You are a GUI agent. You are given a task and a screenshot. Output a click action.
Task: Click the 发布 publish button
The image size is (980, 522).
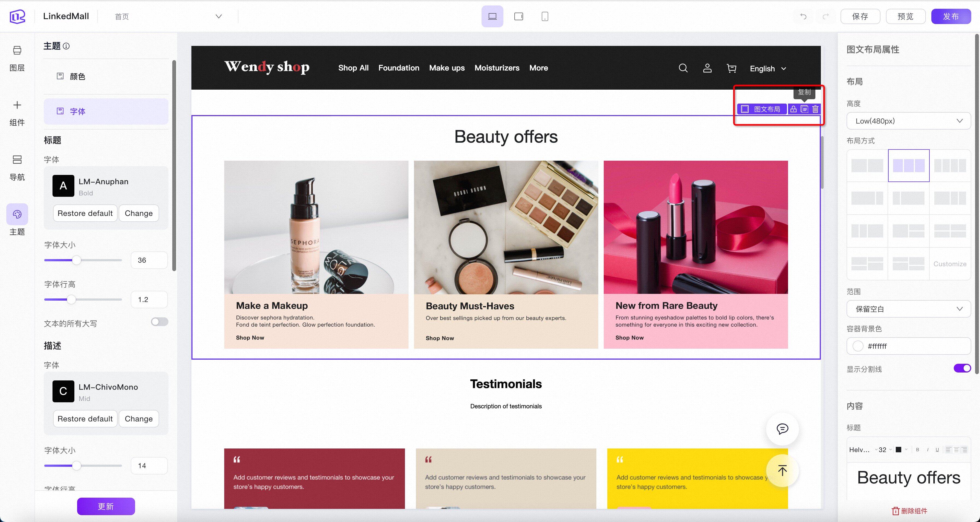(951, 16)
